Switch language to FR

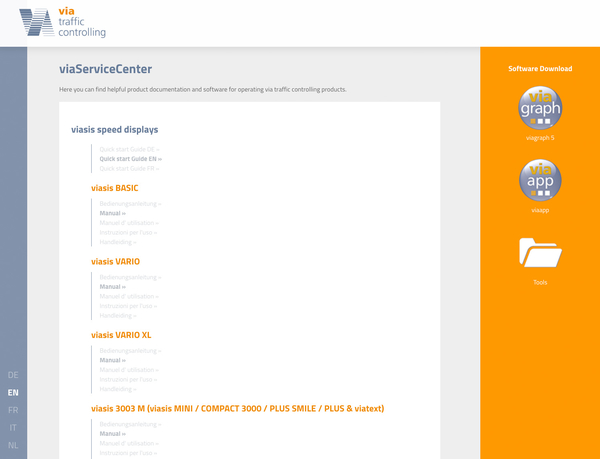pos(13,410)
